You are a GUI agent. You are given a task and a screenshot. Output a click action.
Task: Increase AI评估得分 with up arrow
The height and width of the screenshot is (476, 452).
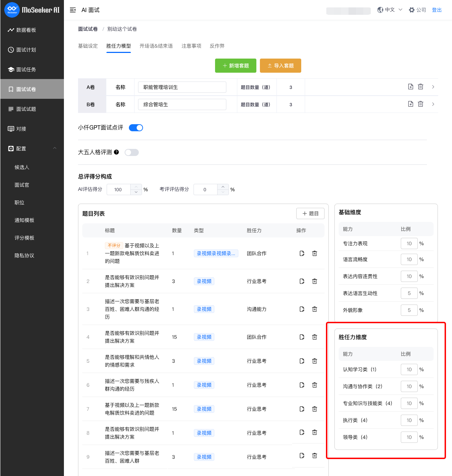136,187
